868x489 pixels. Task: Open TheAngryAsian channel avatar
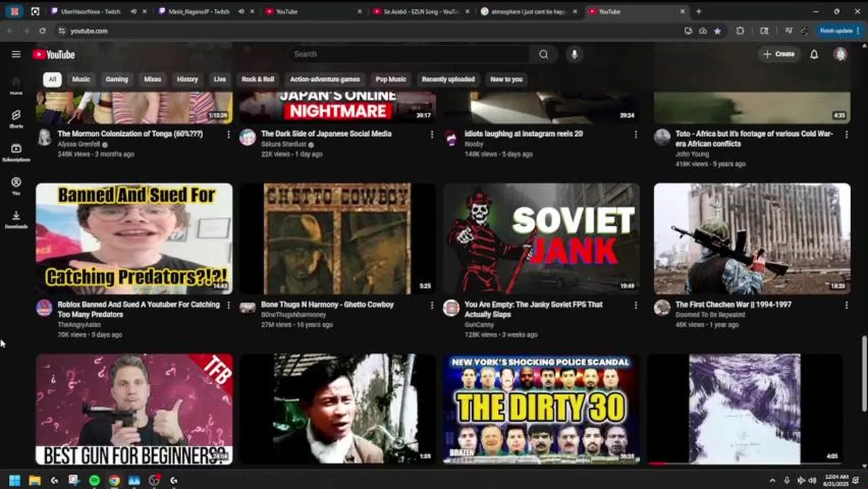(x=44, y=308)
